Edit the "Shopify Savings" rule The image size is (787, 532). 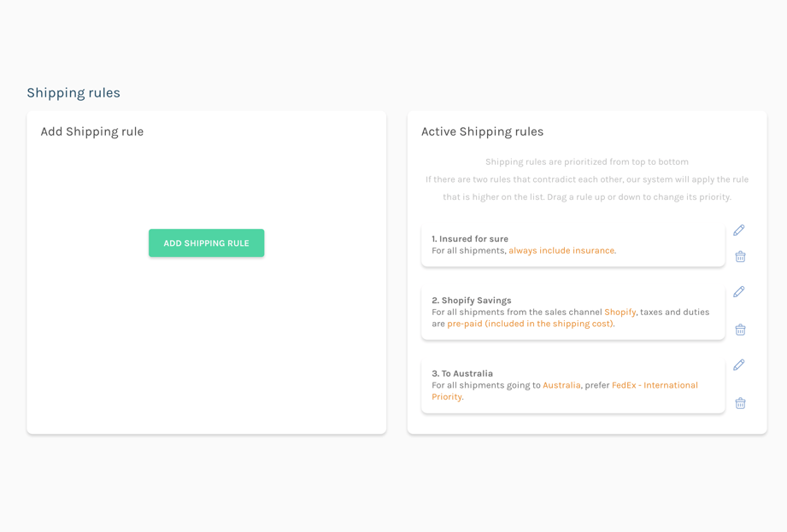click(738, 291)
